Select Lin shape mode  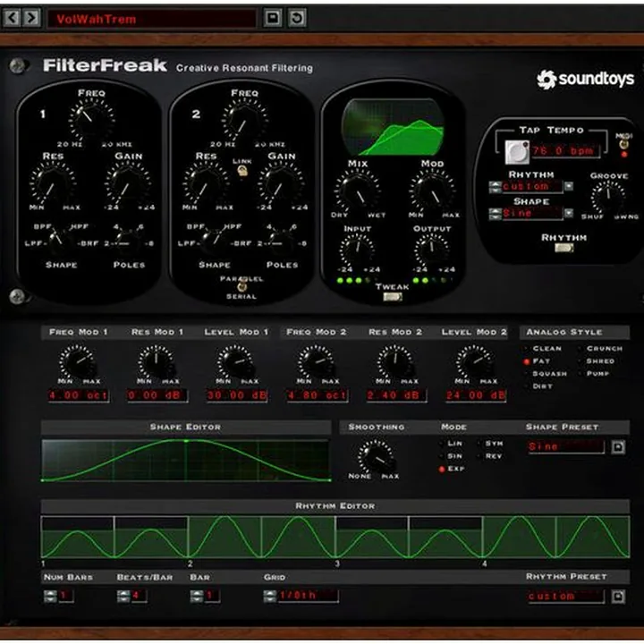click(x=451, y=444)
